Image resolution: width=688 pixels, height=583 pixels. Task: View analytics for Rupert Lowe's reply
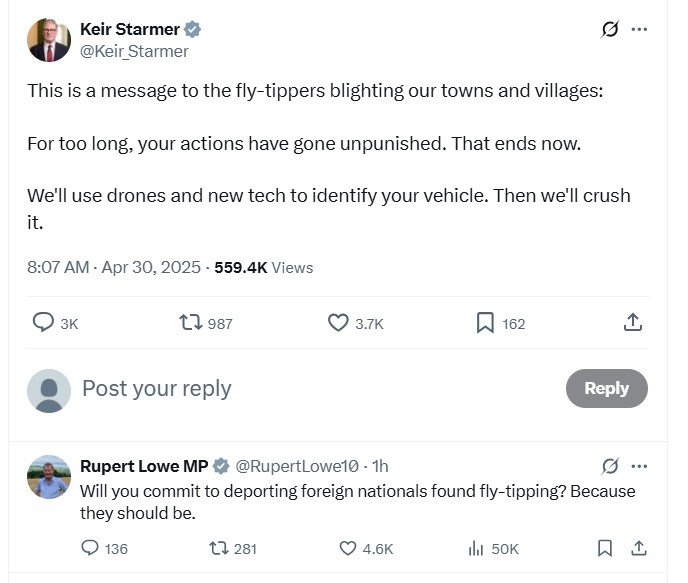476,548
